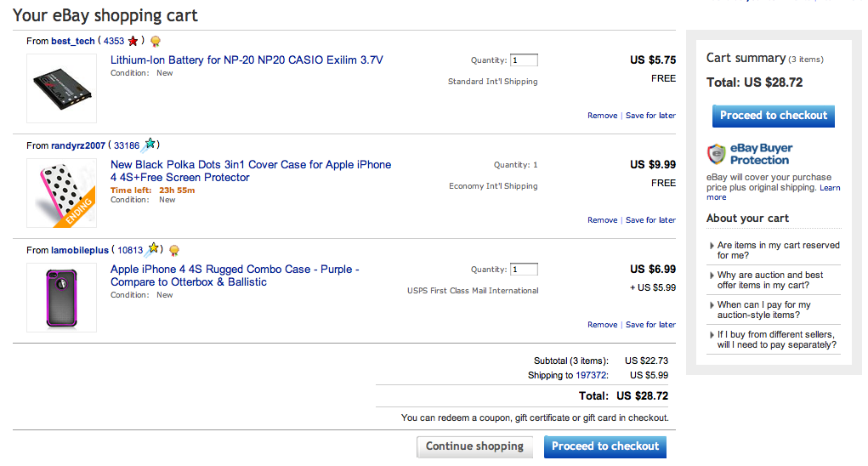Click the quantity field for the Lithium-Ion Battery
Image resolution: width=868 pixels, height=466 pixels.
point(524,60)
